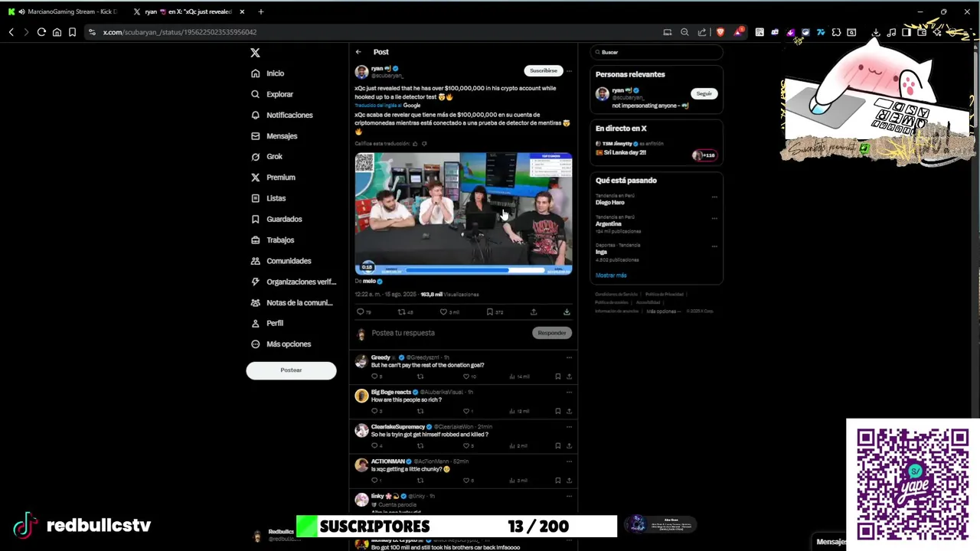The width and height of the screenshot is (980, 551).
Task: Open options for Inga trend
Action: [714, 246]
